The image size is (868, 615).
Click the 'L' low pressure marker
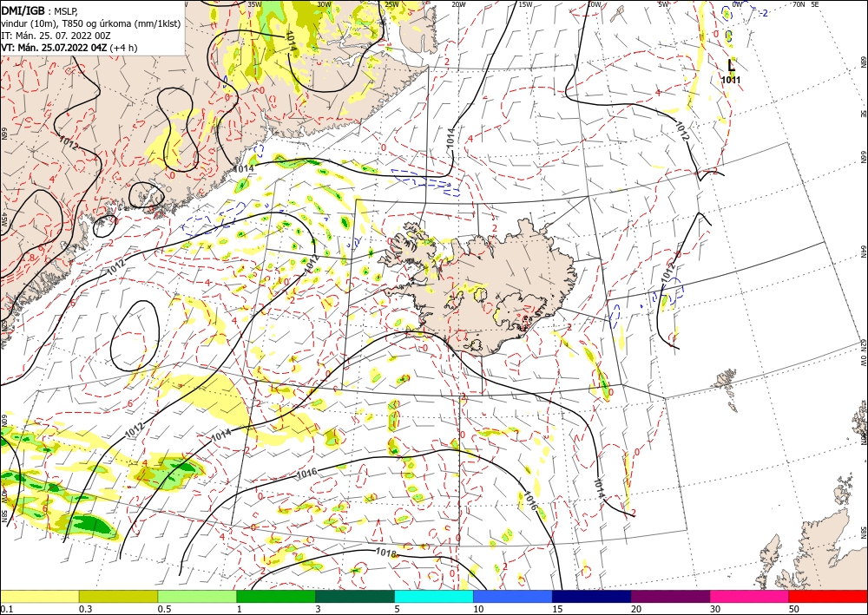coord(731,65)
